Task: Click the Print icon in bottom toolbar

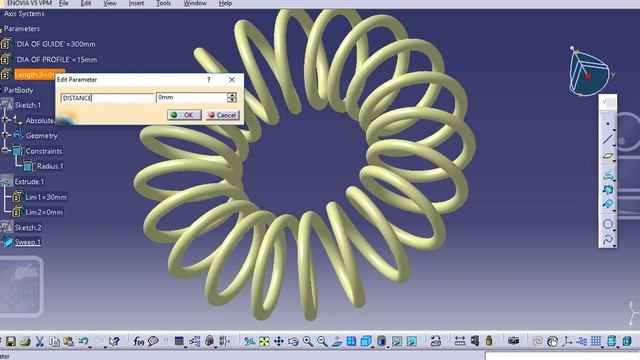Action: [25, 341]
